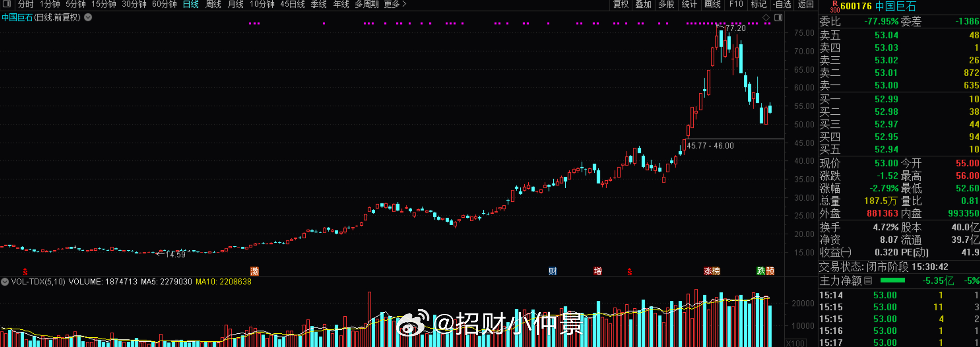Click the 15:17 trade tick row
The width and height of the screenshot is (980, 347).
pos(899,342)
